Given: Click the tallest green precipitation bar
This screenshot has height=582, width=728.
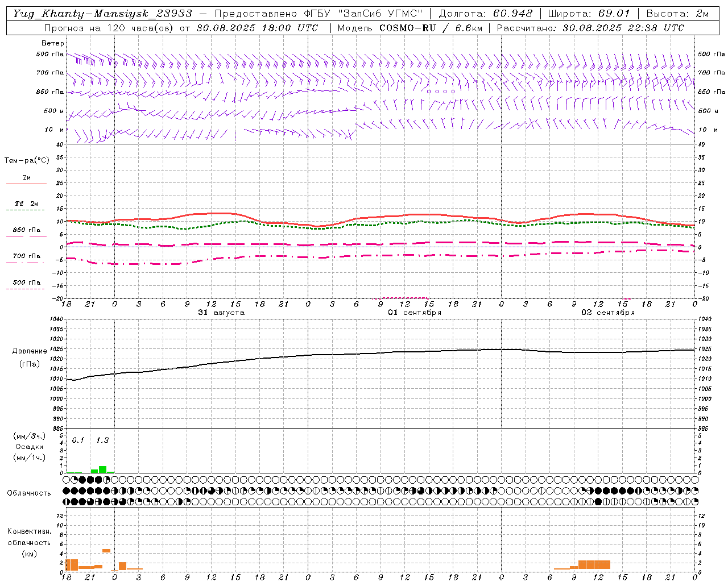Looking at the screenshot, I should pos(102,469).
